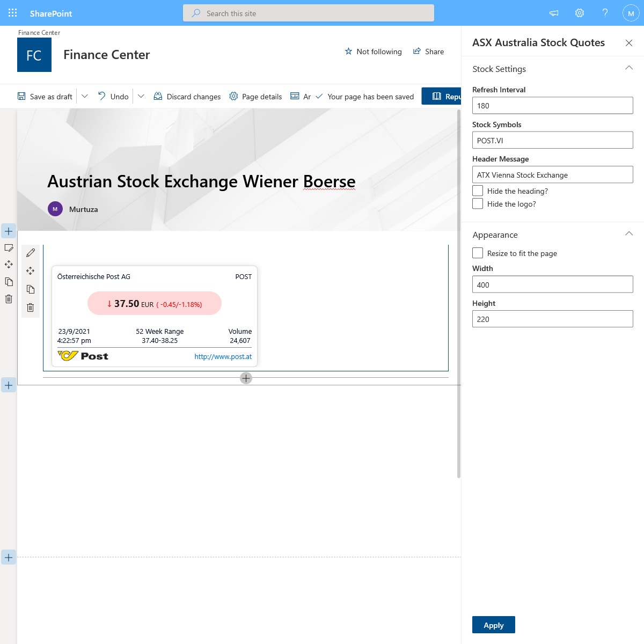Open the settings gear in the header
The image size is (644, 644).
(580, 13)
